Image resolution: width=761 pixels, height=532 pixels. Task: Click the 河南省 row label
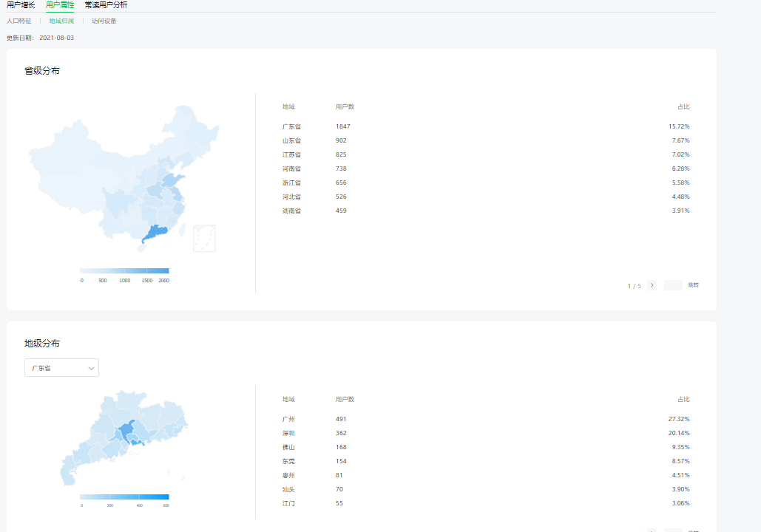pyautogui.click(x=291, y=168)
